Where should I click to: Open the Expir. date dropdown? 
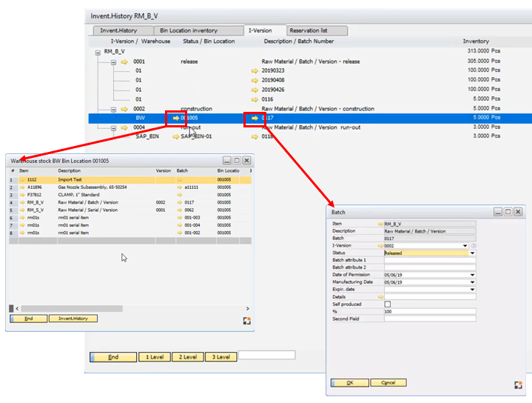pos(472,290)
